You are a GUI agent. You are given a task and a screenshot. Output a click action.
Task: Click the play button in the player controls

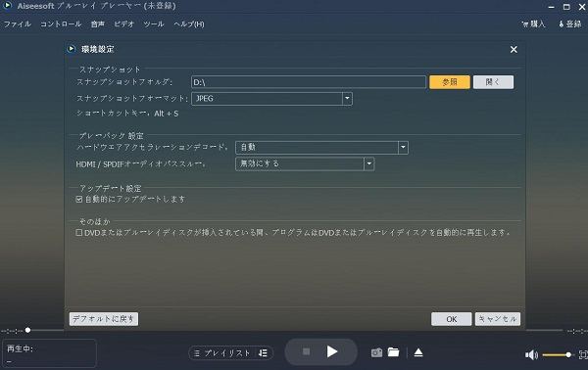[x=331, y=351]
